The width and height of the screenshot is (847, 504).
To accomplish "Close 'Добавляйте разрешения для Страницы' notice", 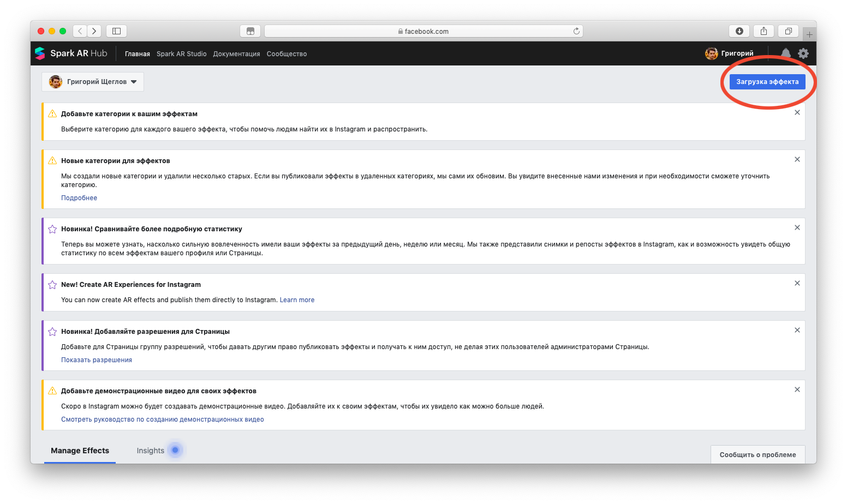I will pyautogui.click(x=797, y=330).
